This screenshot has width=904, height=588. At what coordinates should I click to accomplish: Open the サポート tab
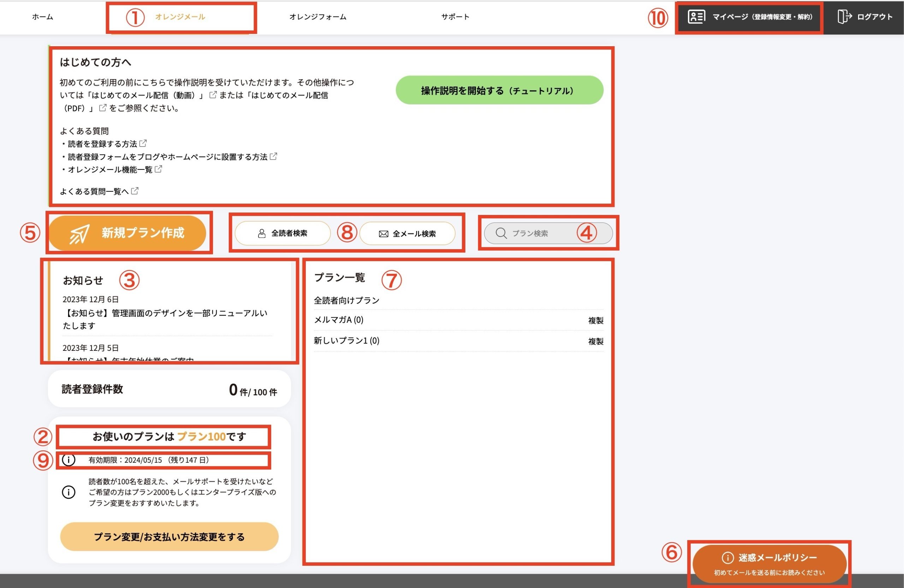click(x=455, y=17)
